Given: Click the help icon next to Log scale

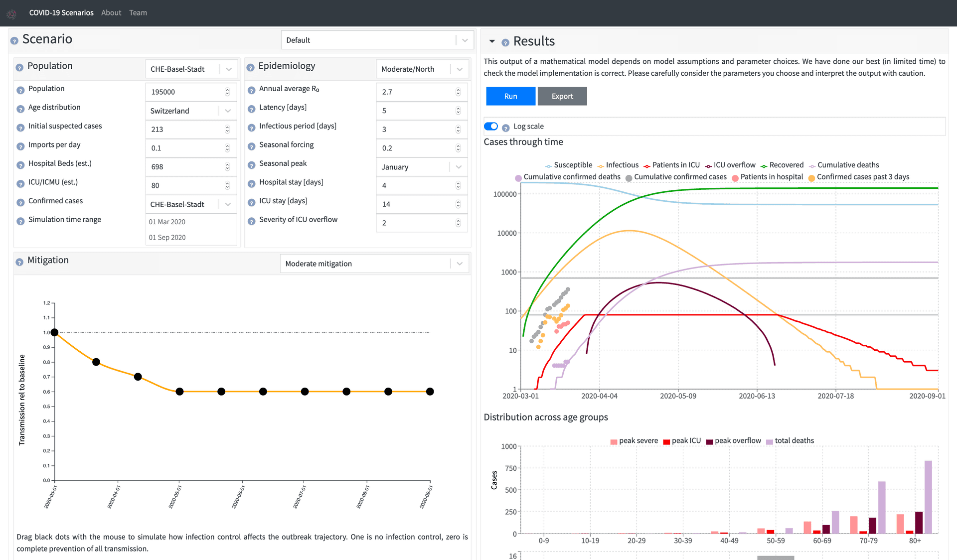Looking at the screenshot, I should [x=505, y=128].
